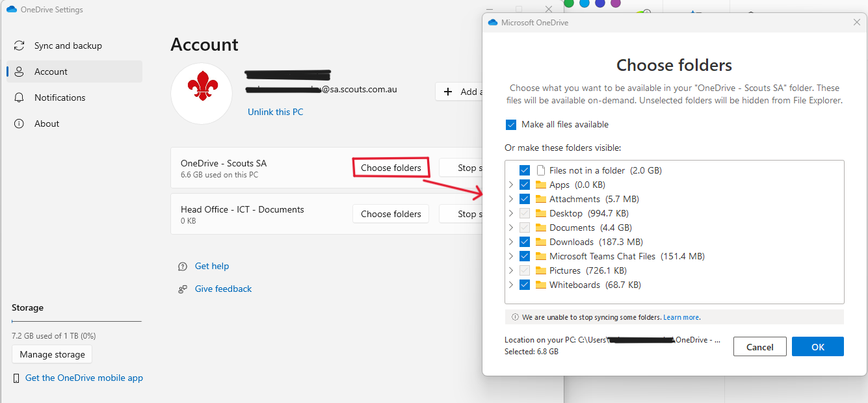Click the "@sa.scouts.com.au" email address text
This screenshot has height=403, width=868.
359,90
